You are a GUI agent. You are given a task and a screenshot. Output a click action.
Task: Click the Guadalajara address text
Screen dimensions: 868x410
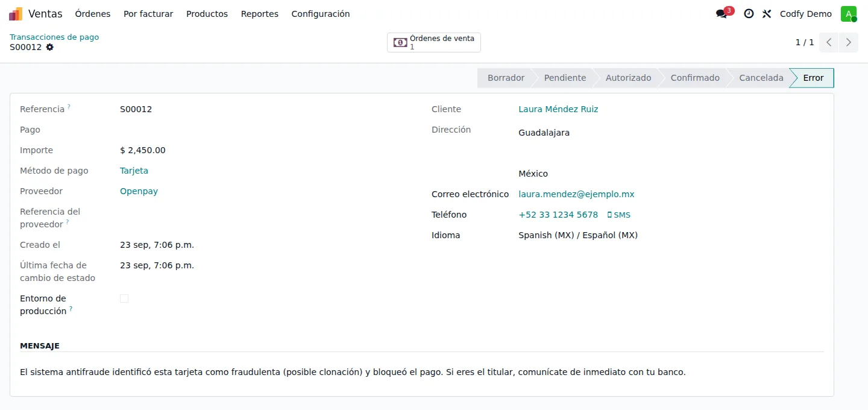[x=544, y=133]
